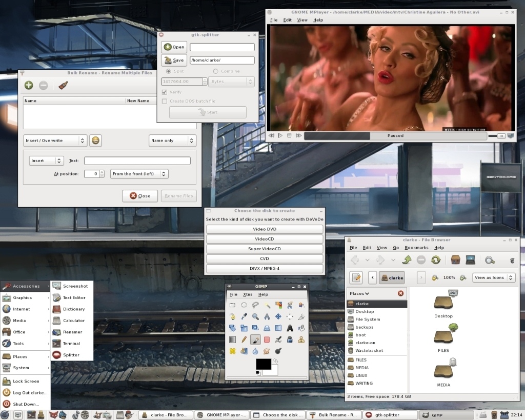Open the back history arrow in File Browser
Viewport: 525px width, 420px height.
click(367, 259)
